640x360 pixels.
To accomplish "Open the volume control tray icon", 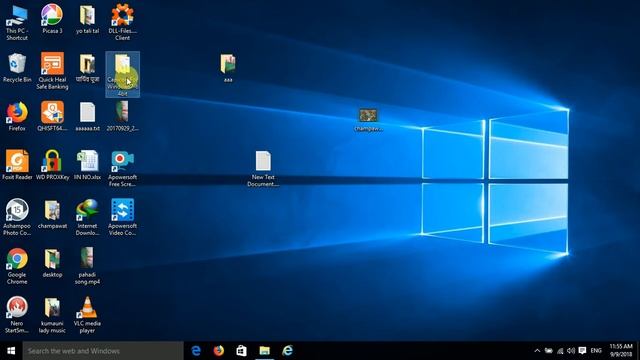I will (x=571, y=351).
